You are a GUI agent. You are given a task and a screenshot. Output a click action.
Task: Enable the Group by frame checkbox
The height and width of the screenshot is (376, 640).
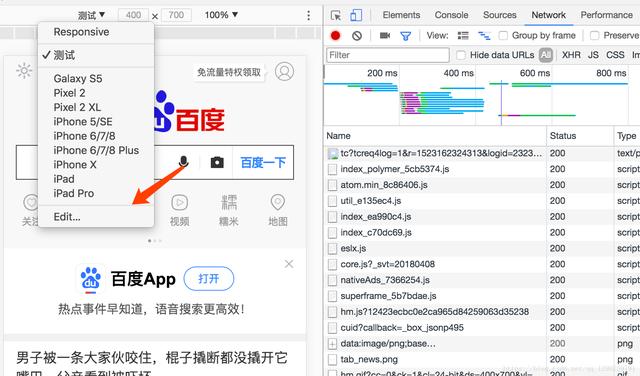point(504,36)
